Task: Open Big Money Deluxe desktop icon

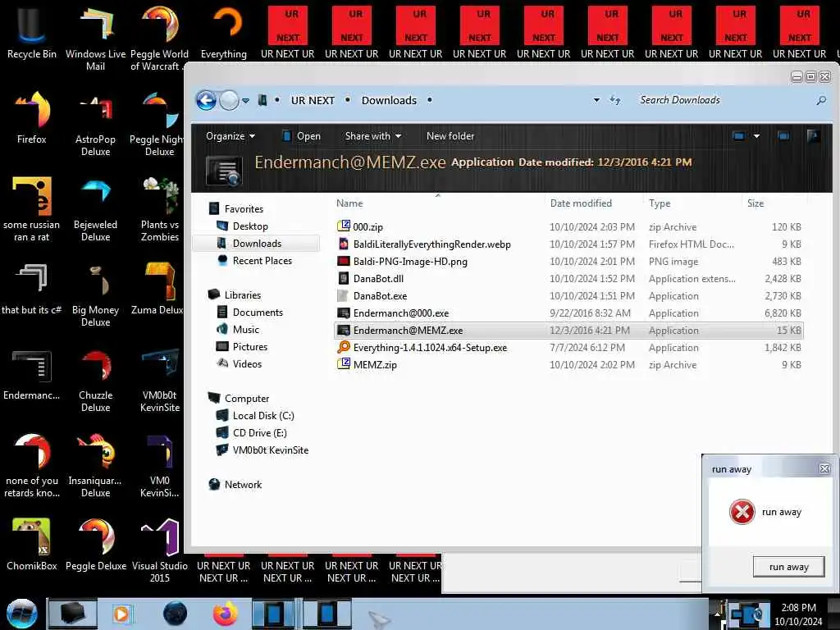Action: coord(95,294)
